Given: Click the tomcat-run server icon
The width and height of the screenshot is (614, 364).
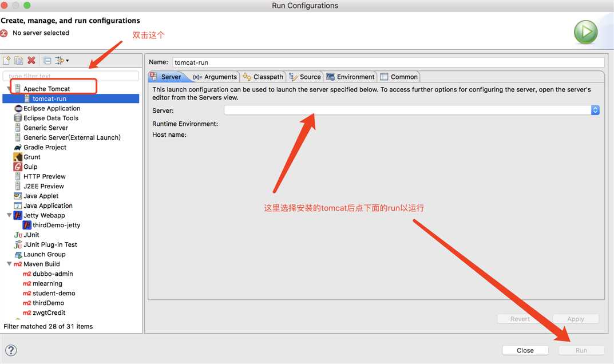Looking at the screenshot, I should pyautogui.click(x=27, y=99).
